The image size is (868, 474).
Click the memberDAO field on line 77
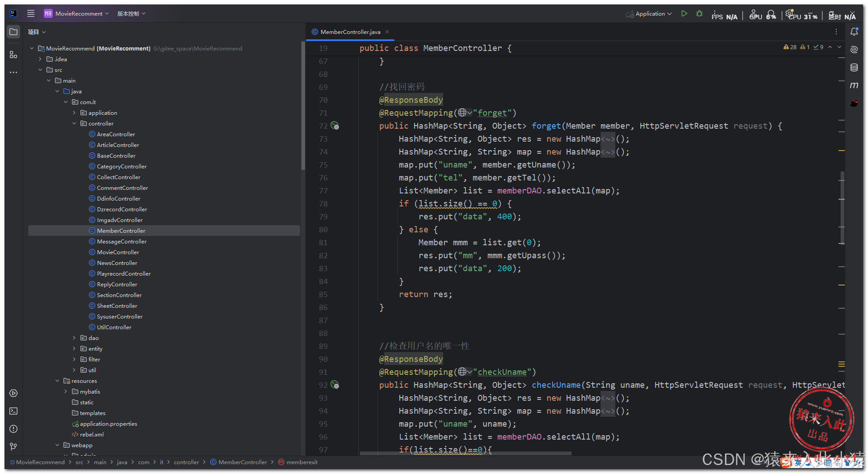519,190
